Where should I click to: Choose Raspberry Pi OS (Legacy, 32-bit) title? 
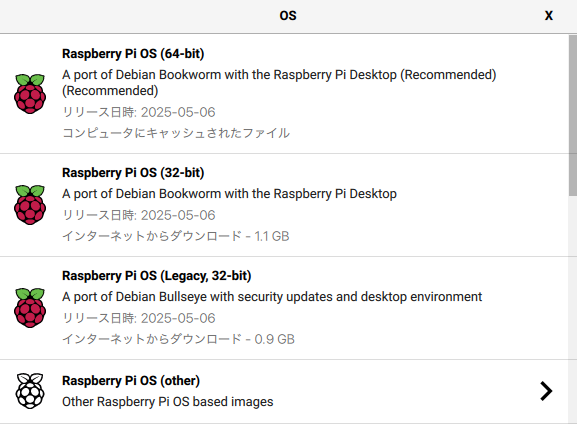click(156, 276)
